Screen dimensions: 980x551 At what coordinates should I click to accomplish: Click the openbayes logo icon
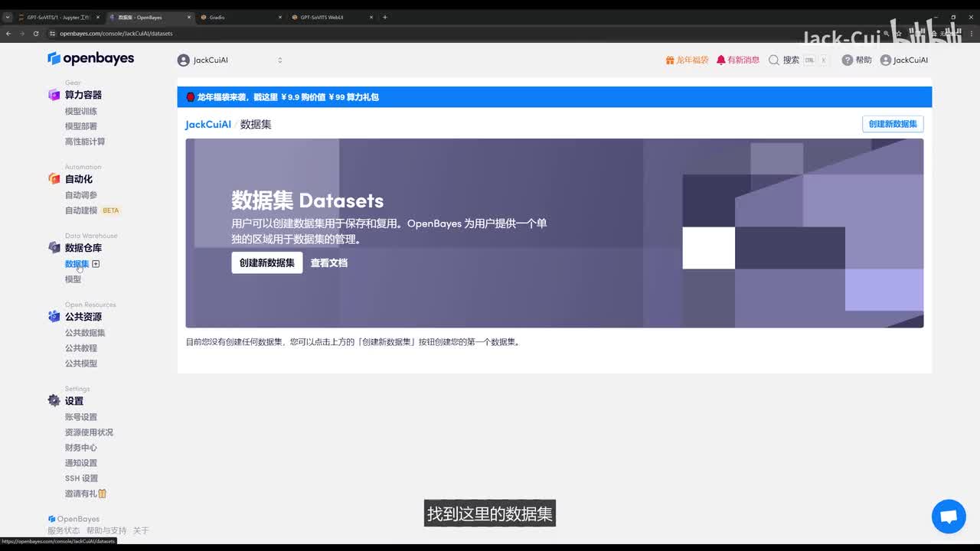pos(54,59)
